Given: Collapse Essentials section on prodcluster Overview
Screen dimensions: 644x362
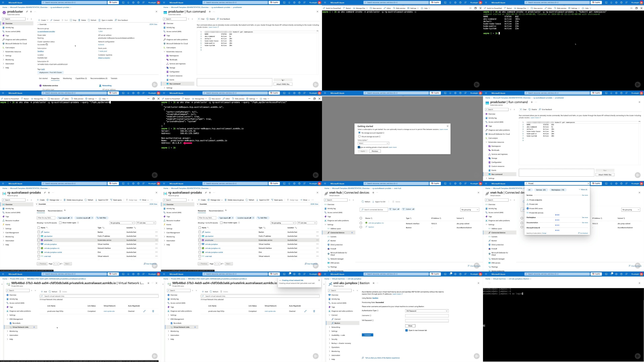Looking at the screenshot, I should (42, 25).
